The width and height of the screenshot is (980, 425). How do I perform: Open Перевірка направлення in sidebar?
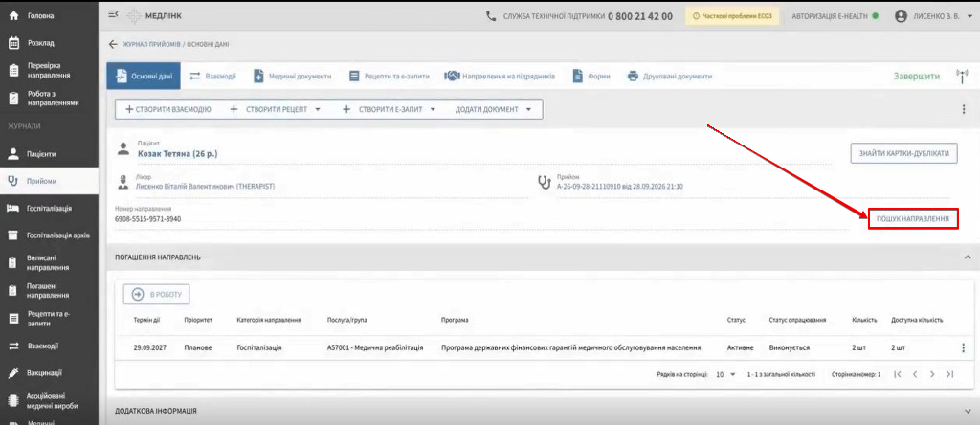click(x=49, y=71)
